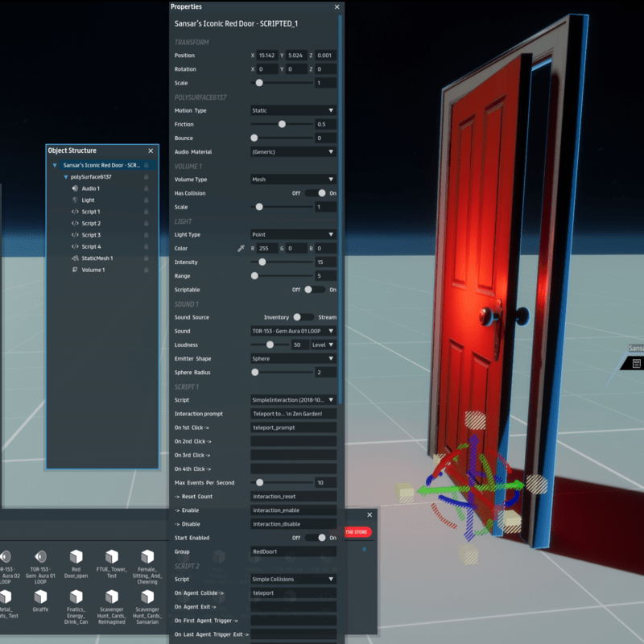The height and width of the screenshot is (644, 644).
Task: Click the Red Door_open inventory cube
Action: pyautogui.click(x=76, y=556)
